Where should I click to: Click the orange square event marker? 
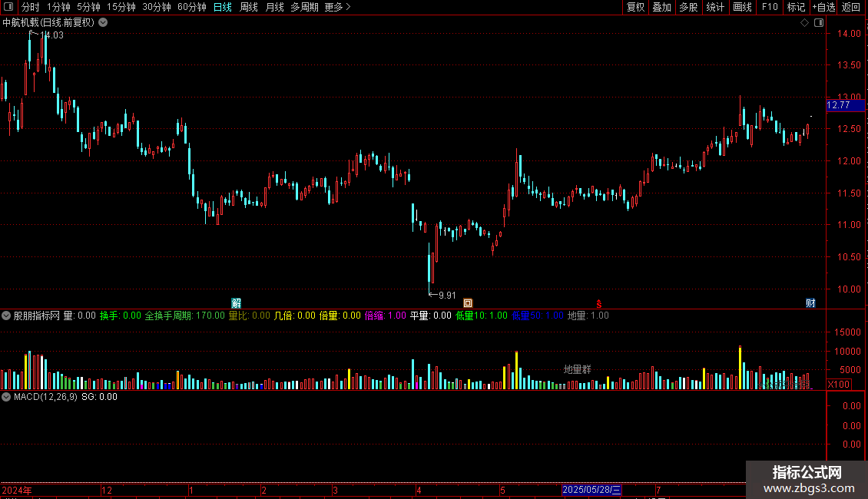468,302
